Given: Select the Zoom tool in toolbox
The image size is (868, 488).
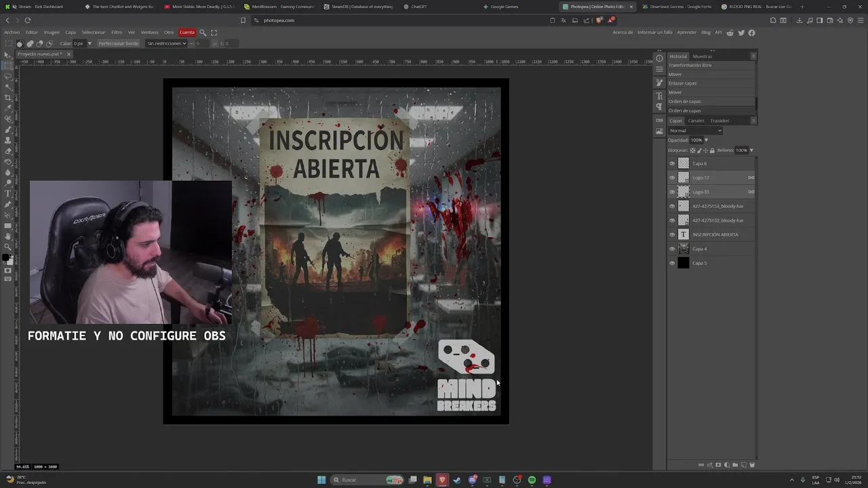Looking at the screenshot, I should click(x=8, y=247).
